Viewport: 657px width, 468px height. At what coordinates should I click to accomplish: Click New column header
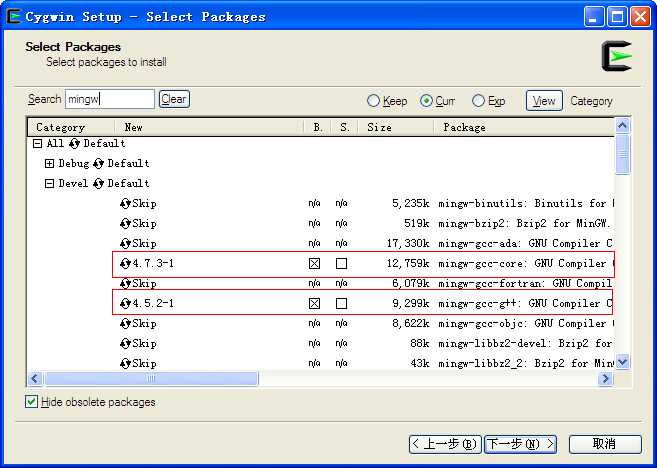pos(210,127)
